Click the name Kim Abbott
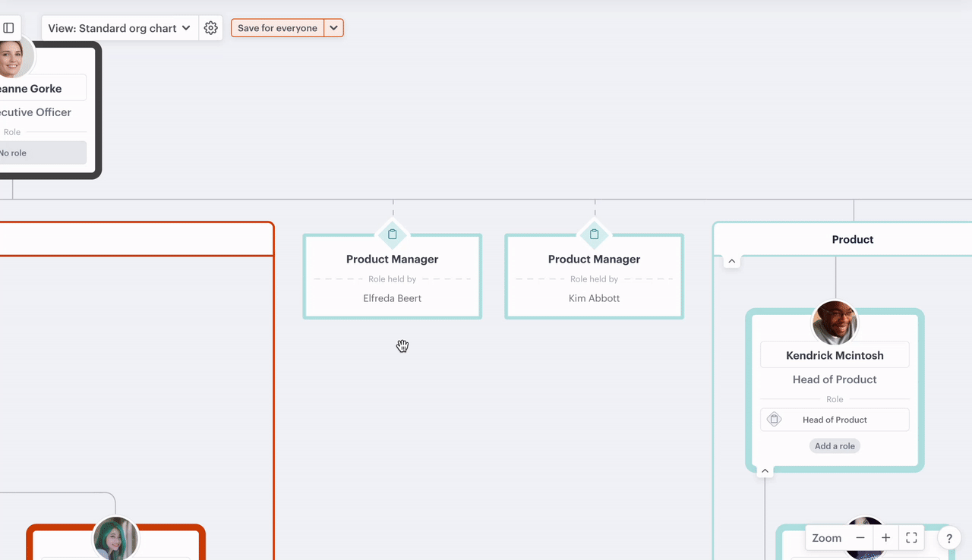 point(595,298)
